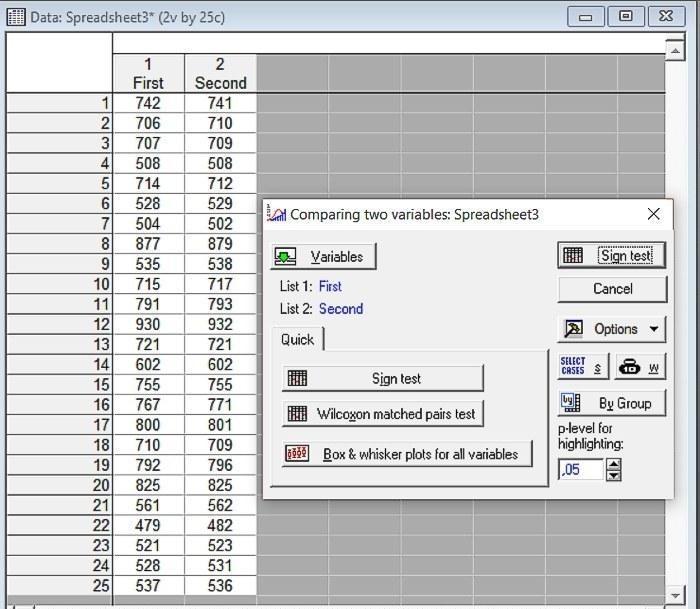Open Box & whisker plots for all variables

click(407, 454)
